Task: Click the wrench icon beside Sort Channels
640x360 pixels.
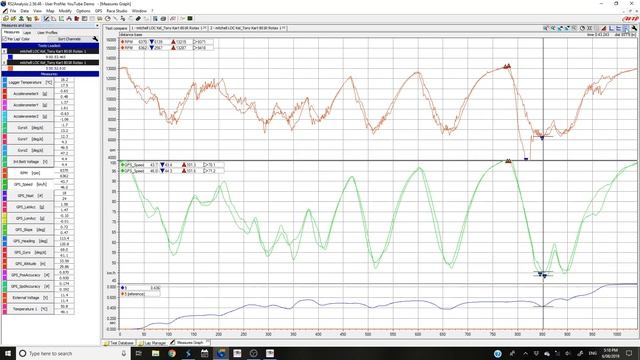Action: coord(95,39)
